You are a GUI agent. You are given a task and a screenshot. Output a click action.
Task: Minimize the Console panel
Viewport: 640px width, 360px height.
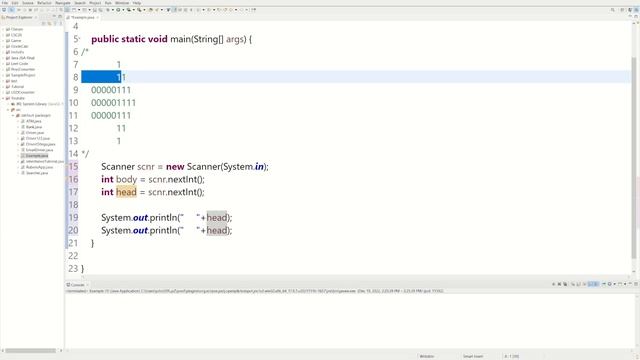pos(630,284)
